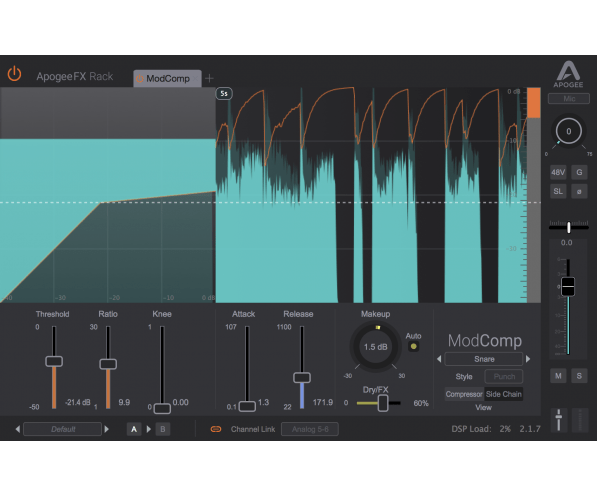Select the ModComp tab
The image size is (597, 497).
tap(168, 78)
